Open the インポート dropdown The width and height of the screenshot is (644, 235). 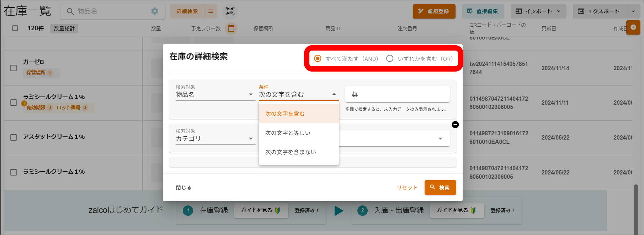[538, 11]
